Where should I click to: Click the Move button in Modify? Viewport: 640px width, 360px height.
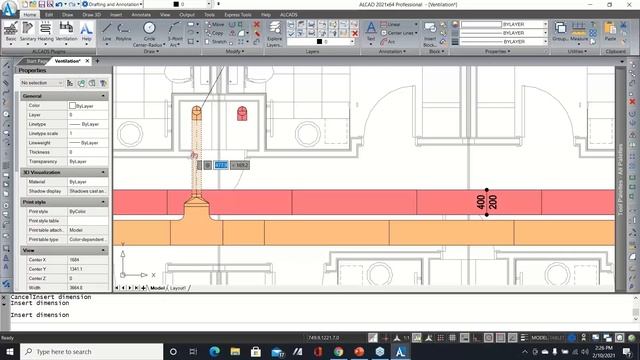point(214,24)
